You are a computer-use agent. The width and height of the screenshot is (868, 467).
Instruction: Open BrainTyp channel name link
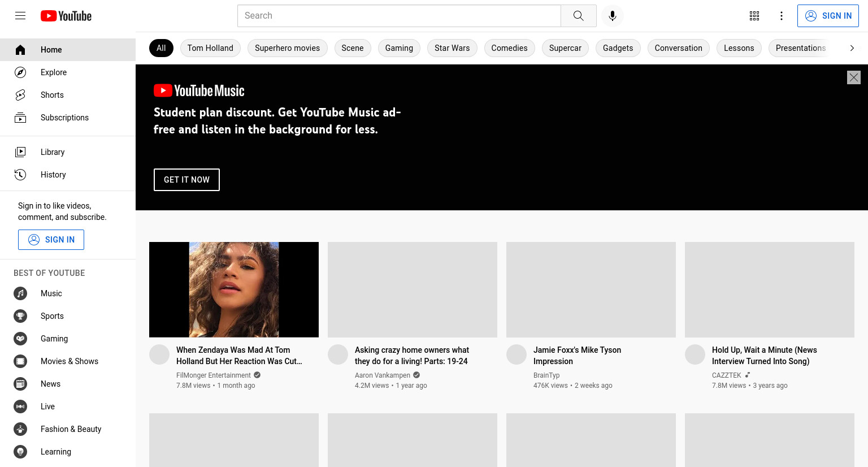(546, 375)
